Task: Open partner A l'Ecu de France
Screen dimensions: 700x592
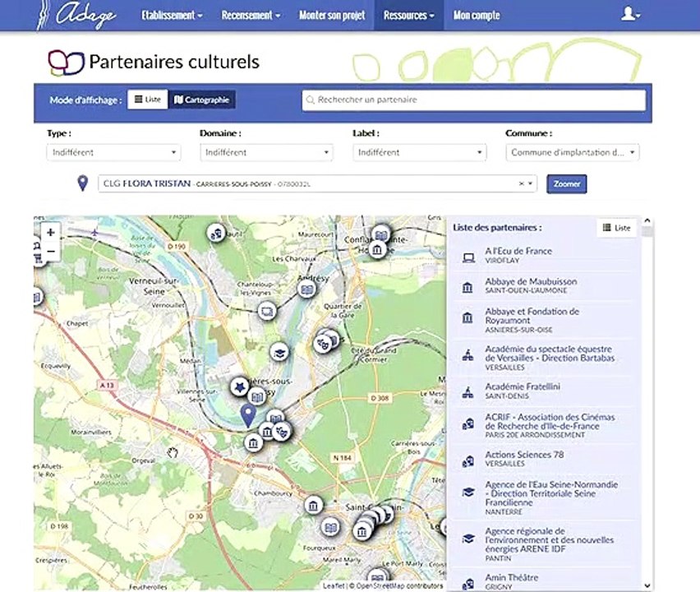Action: point(518,255)
